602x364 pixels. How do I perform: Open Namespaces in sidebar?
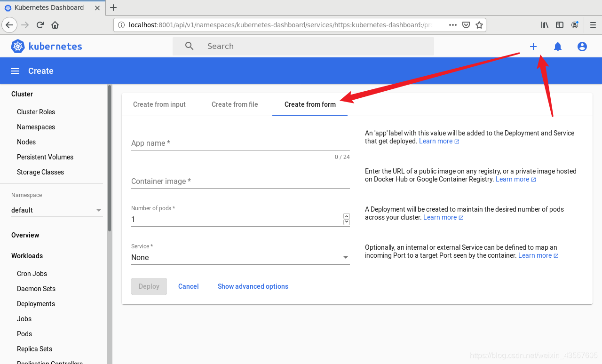pos(36,127)
